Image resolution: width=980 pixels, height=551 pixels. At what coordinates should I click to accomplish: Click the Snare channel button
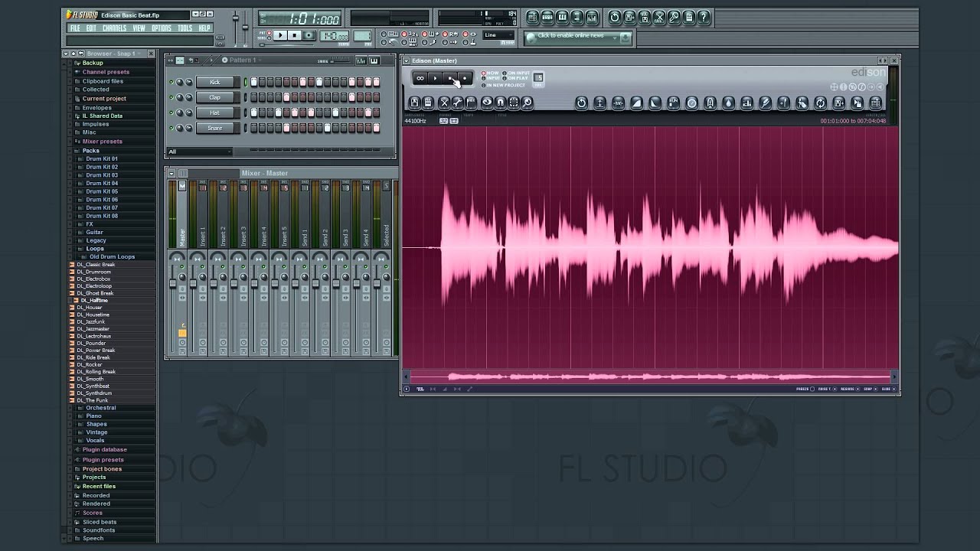click(x=215, y=128)
